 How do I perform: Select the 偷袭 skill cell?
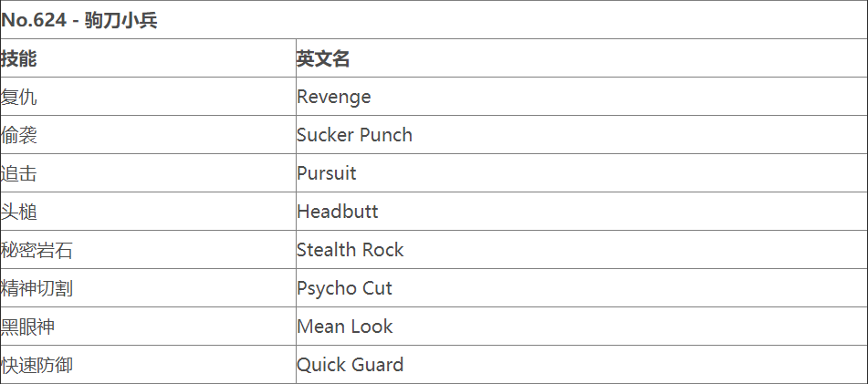[19, 135]
